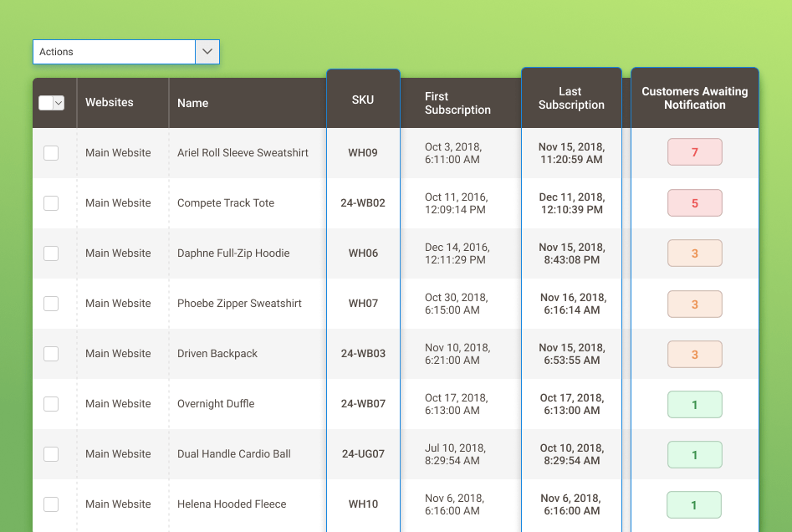This screenshot has height=532, width=792.
Task: Sort the grid by SKU column
Action: (x=362, y=99)
